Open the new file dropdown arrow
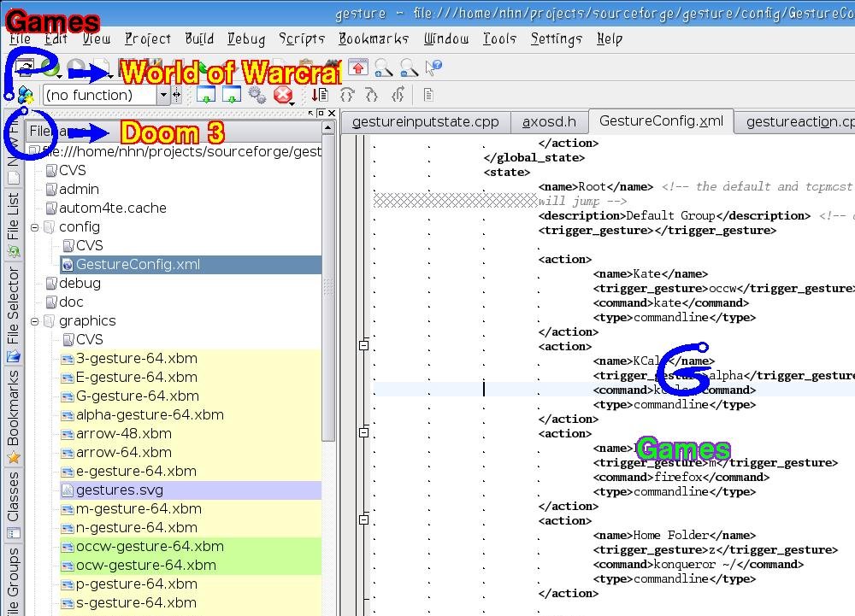 coord(110,76)
